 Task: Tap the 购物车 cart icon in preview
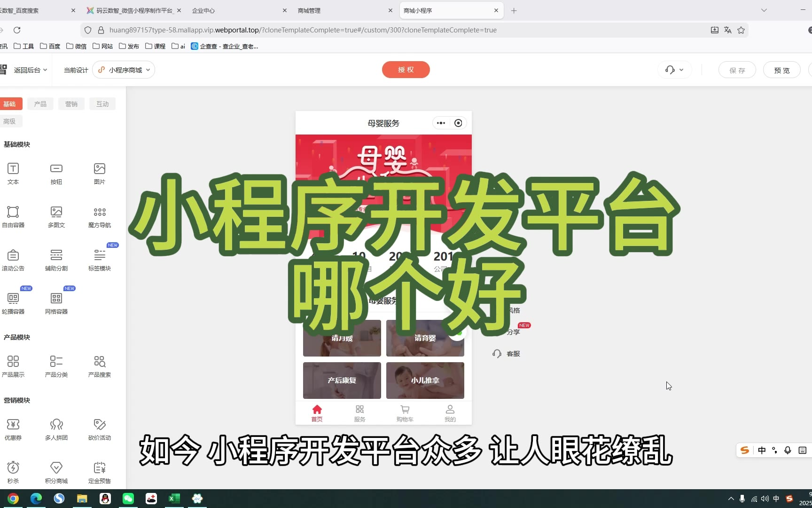coord(405,413)
